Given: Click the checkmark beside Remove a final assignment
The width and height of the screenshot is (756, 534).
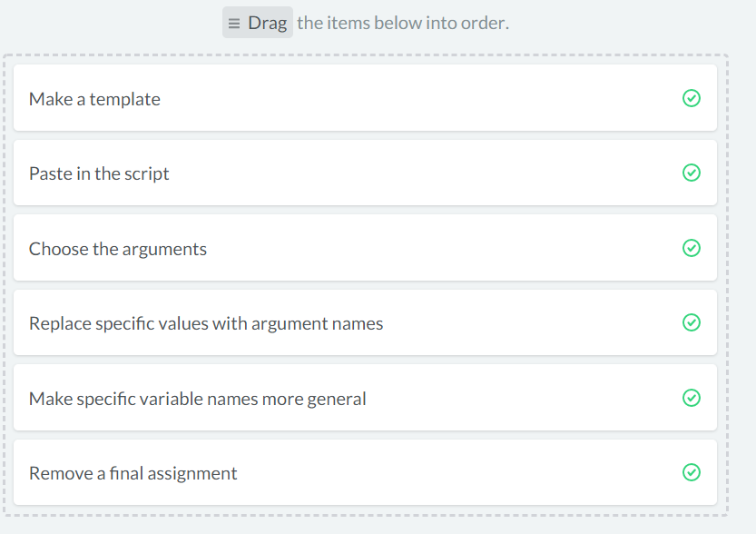Looking at the screenshot, I should 691,472.
